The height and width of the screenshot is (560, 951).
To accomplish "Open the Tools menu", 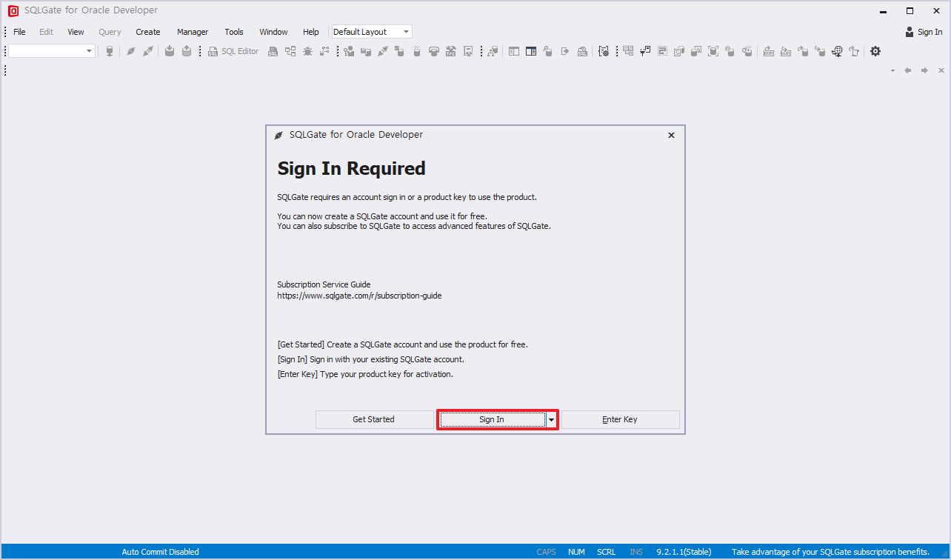I will 234,32.
